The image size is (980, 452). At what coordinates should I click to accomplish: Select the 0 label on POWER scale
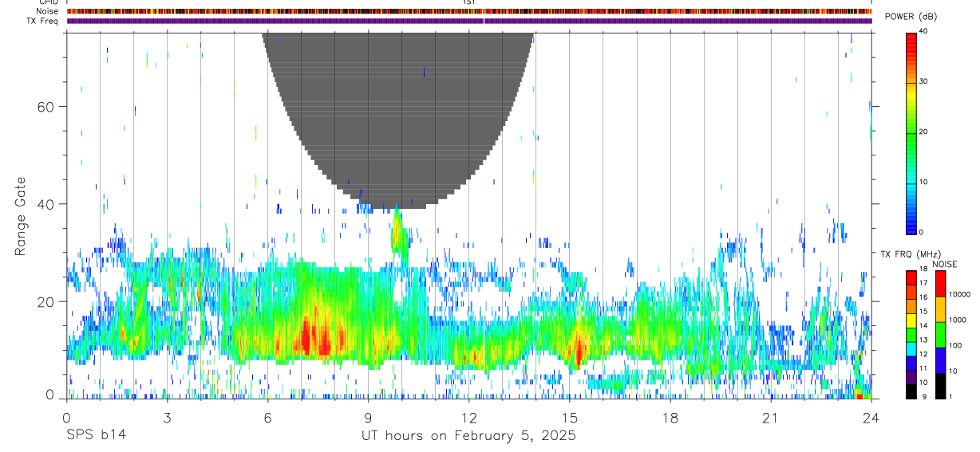921,232
